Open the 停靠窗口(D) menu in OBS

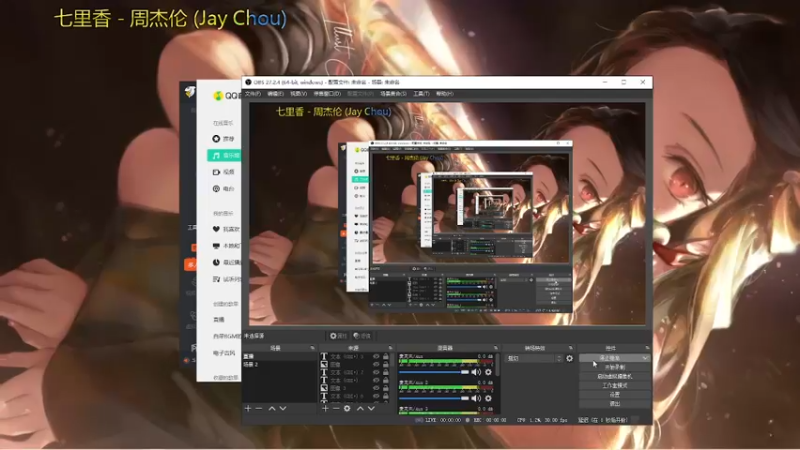tap(327, 94)
